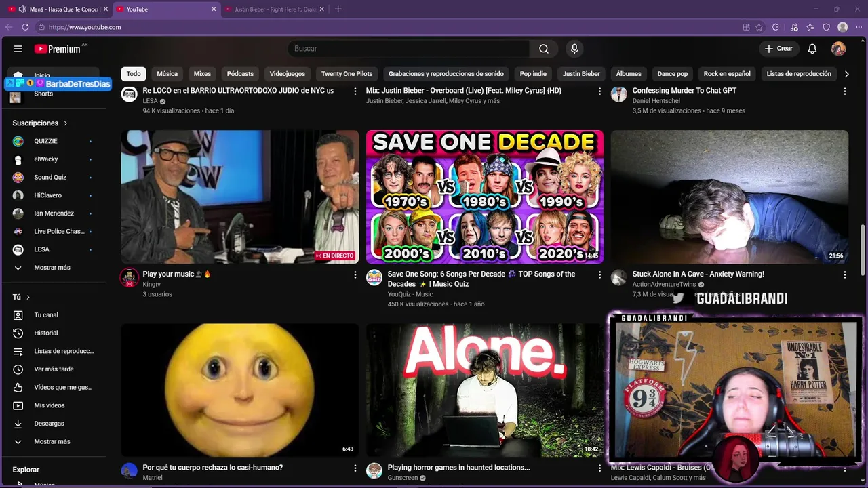Open the favorites list icon
The width and height of the screenshot is (868, 488).
pyautogui.click(x=810, y=27)
